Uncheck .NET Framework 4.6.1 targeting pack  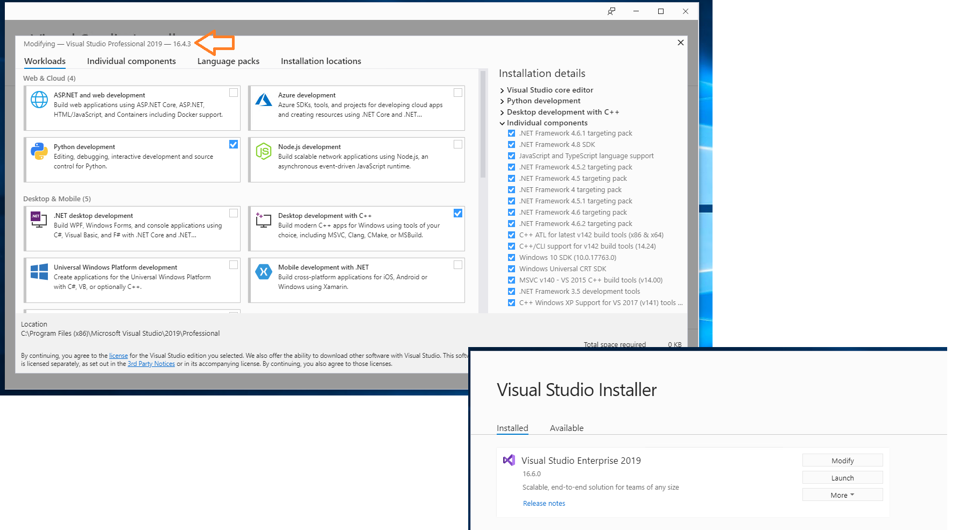(512, 133)
